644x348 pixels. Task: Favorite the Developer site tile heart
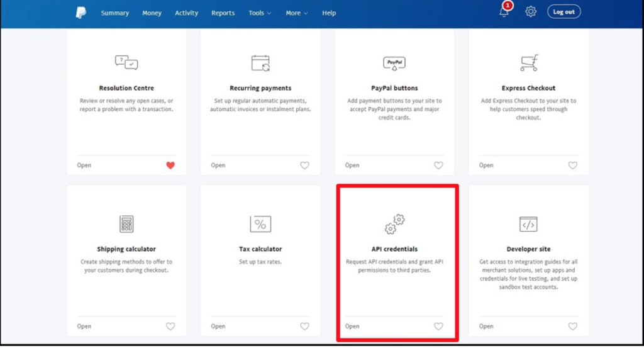click(572, 327)
